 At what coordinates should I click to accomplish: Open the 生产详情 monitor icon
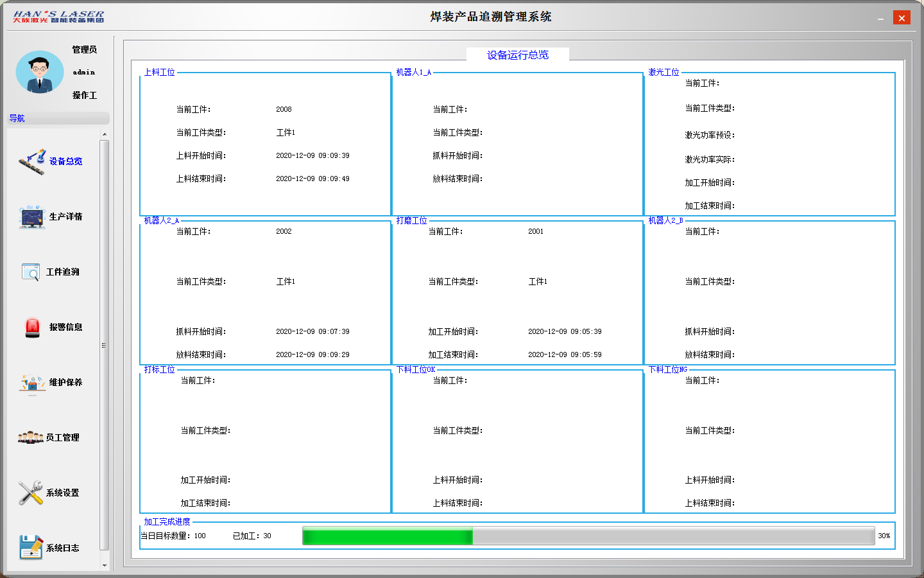click(x=32, y=217)
